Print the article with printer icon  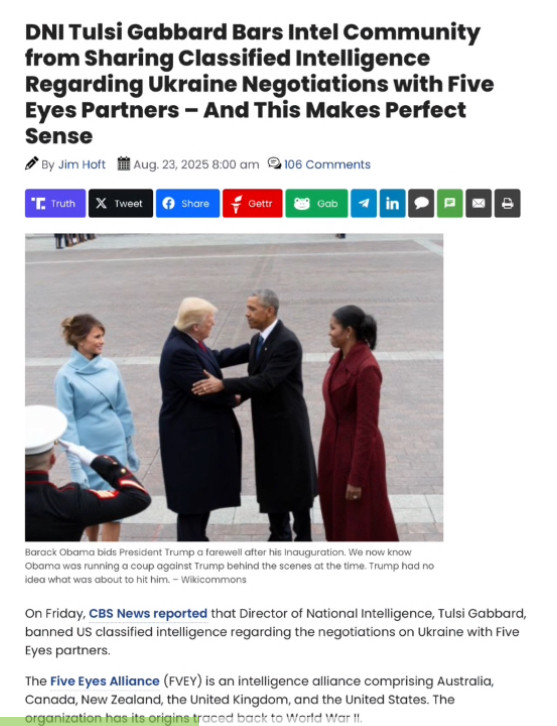pyautogui.click(x=507, y=203)
